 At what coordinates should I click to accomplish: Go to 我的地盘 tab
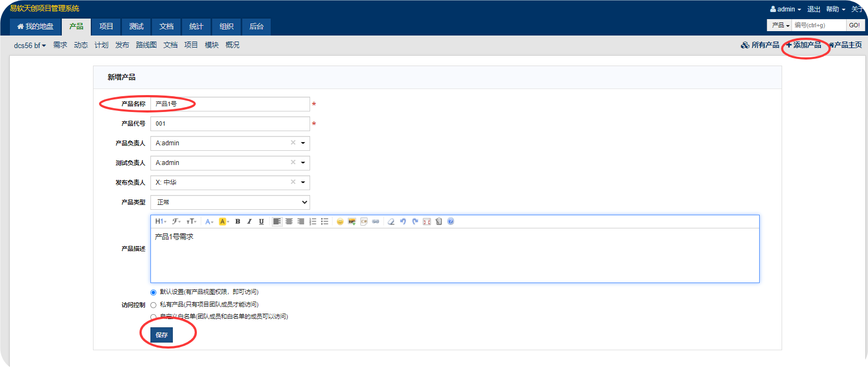[x=35, y=26]
